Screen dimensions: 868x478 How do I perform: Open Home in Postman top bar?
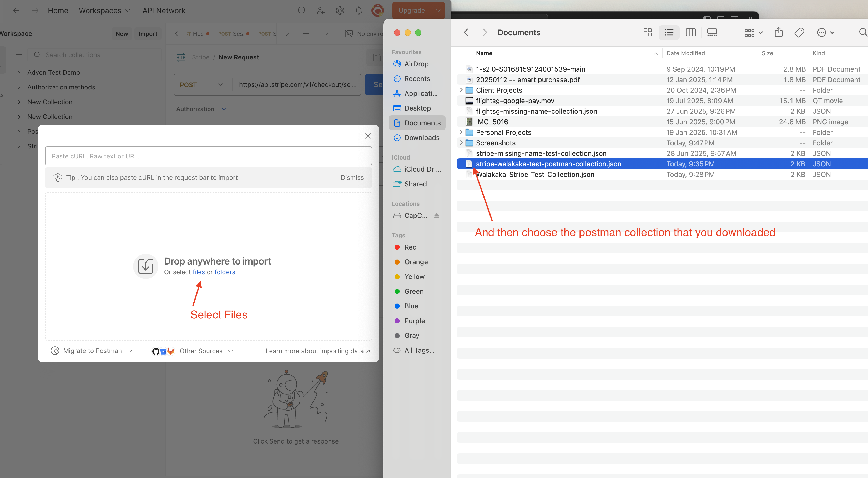point(58,11)
